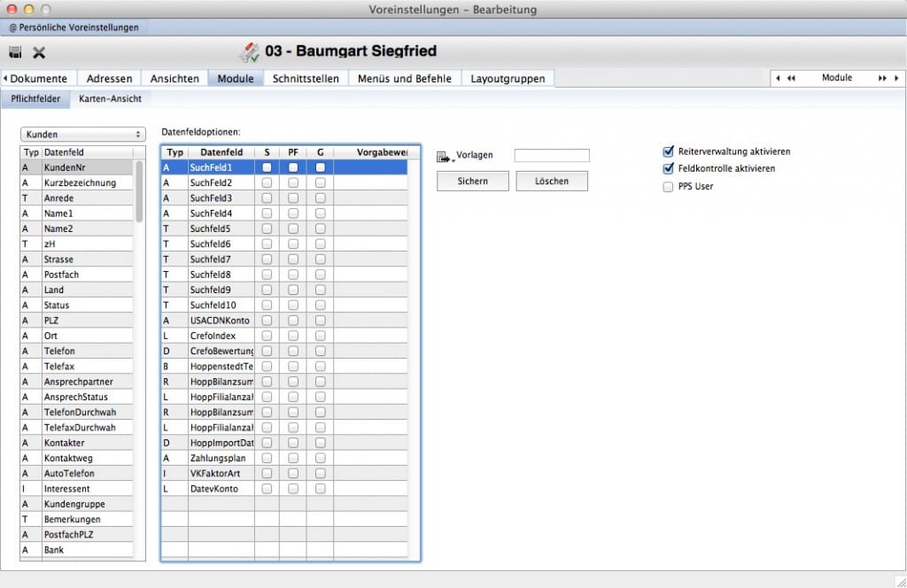The height and width of the screenshot is (588, 907).
Task: Disable Reiterverwaltung aktivieren checkbox
Action: pos(668,151)
